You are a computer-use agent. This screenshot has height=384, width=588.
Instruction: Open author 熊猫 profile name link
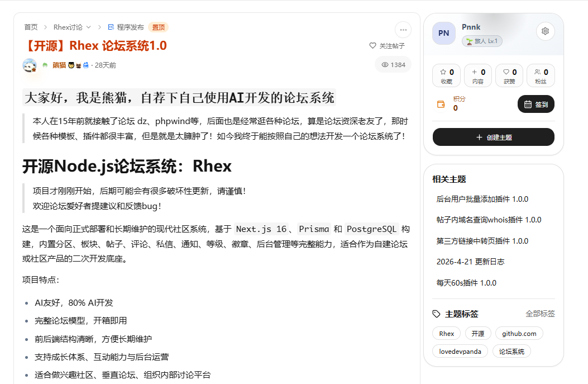point(59,65)
